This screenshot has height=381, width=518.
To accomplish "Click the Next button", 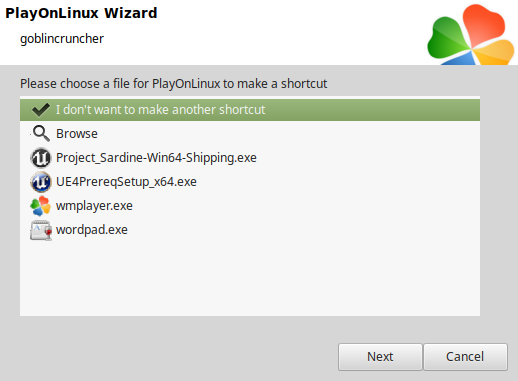I will click(x=380, y=357).
